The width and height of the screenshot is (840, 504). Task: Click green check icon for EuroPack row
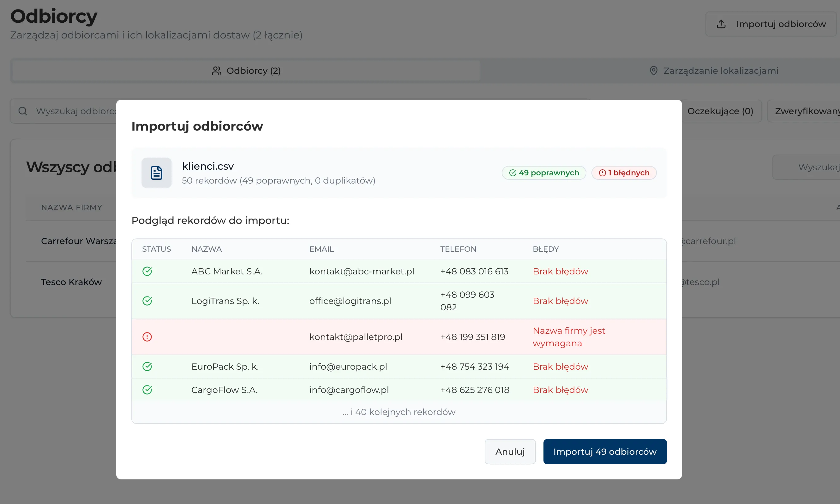[147, 366]
